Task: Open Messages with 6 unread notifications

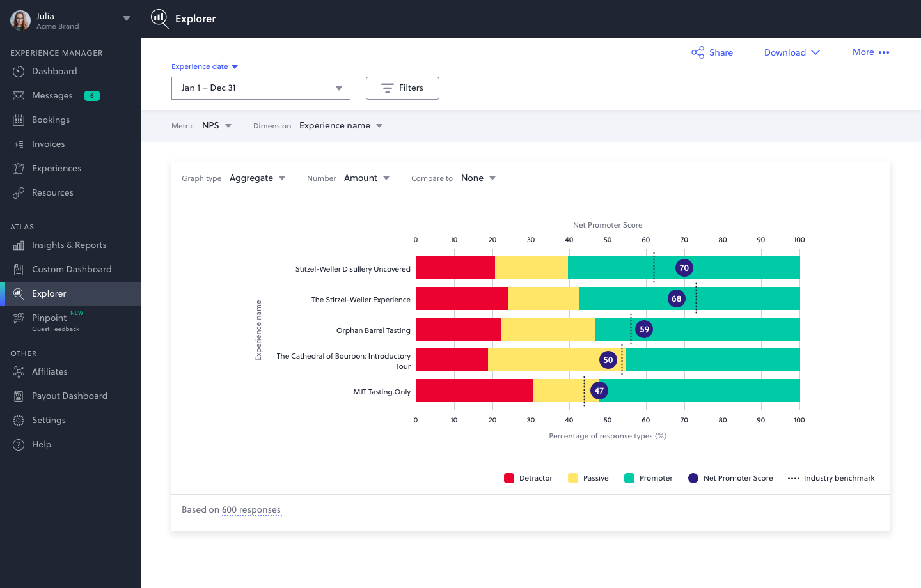Action: tap(51, 95)
